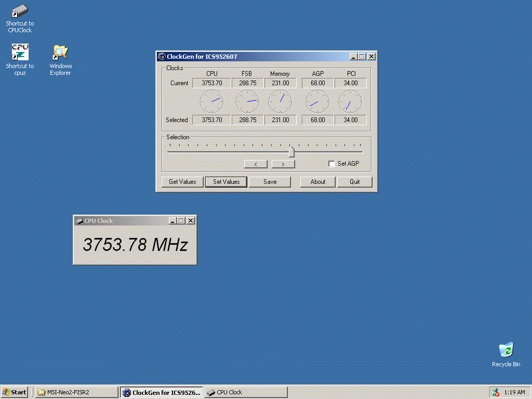Image resolution: width=532 pixels, height=399 pixels.
Task: Minimize the ClockGen window
Action: tap(353, 57)
